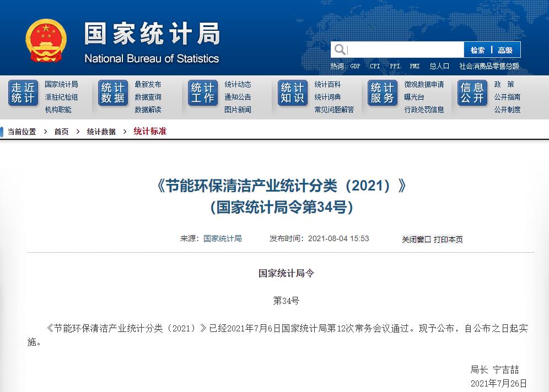Select the 社会消费品零售总额 hot keyword

[x=489, y=66]
